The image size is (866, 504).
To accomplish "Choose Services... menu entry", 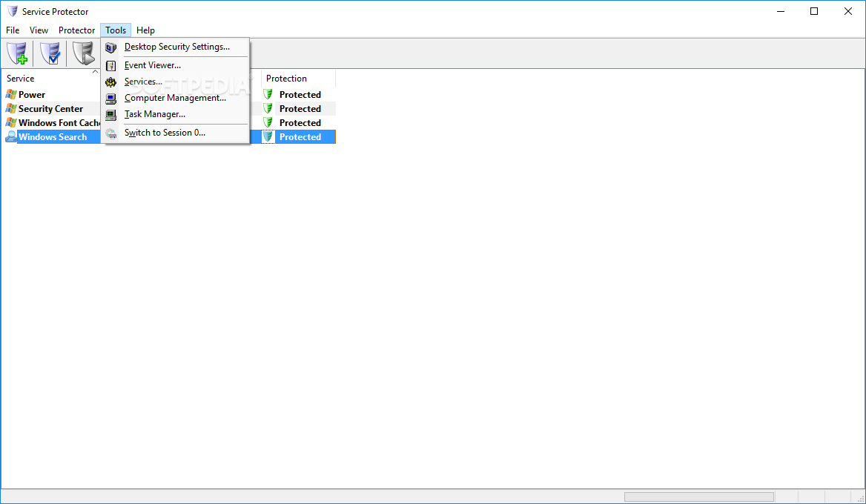I will (175, 82).
